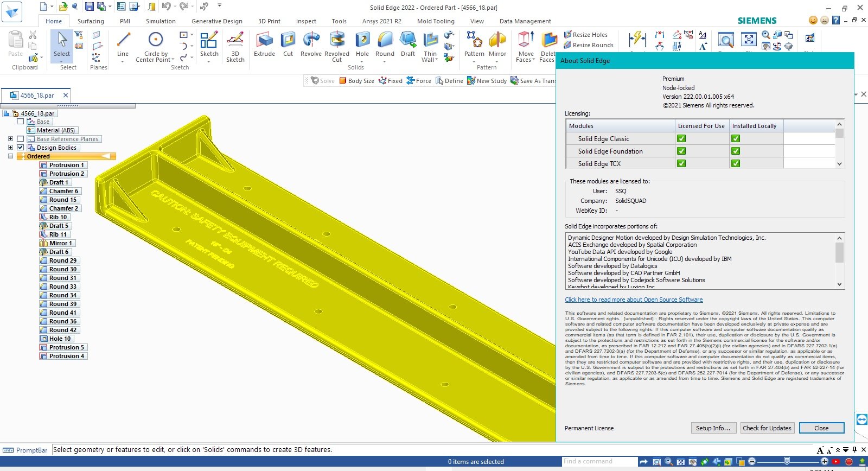The width and height of the screenshot is (868, 471).
Task: Toggle Base Reference Planes checkbox
Action: point(20,139)
